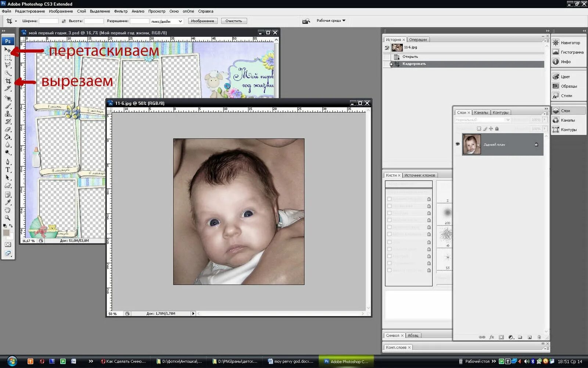This screenshot has width=588, height=368.
Task: Open the Фильтр menu
Action: pyautogui.click(x=121, y=11)
